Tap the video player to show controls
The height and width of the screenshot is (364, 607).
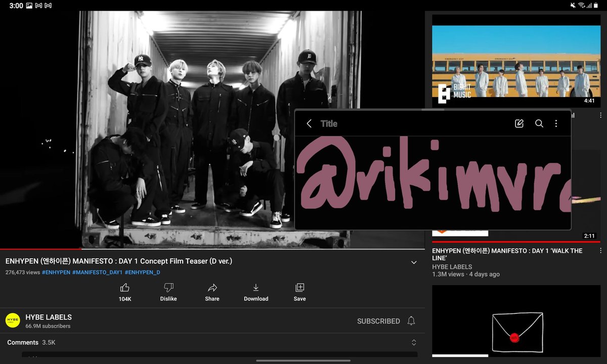tap(212, 129)
